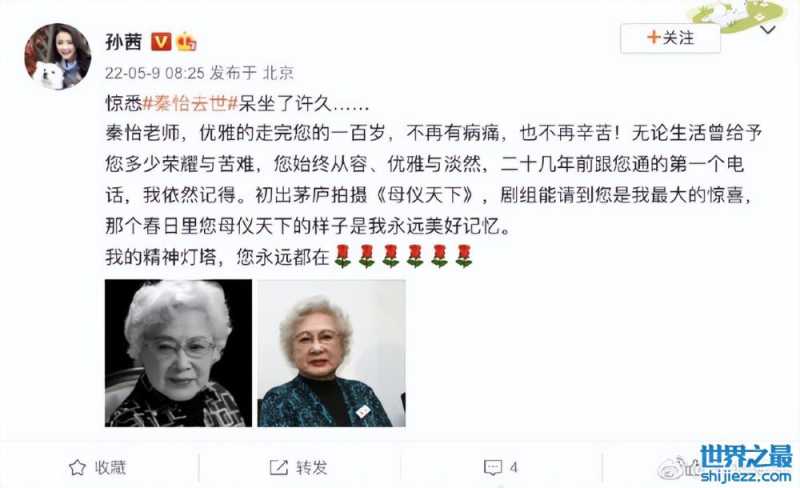Click the last rose emoji in the post
Viewport: 800px width, 488px height.
464,256
